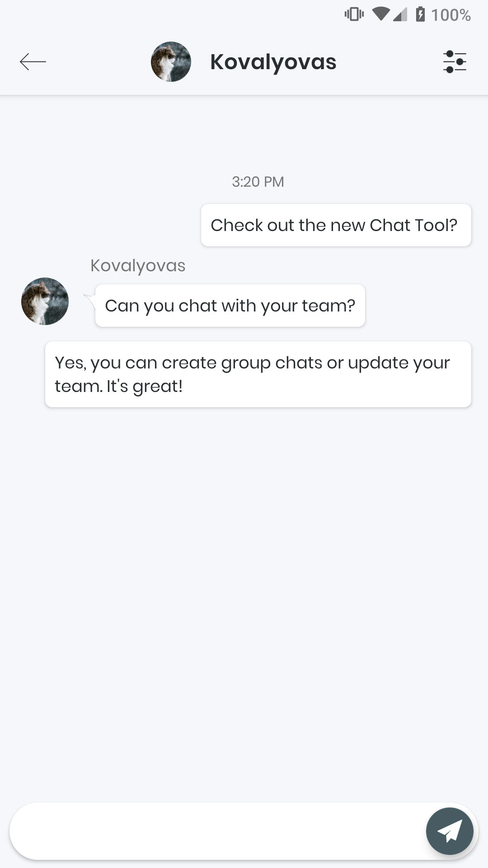This screenshot has height=868, width=488.
Task: Tap the cellular signal status icon
Action: click(400, 15)
